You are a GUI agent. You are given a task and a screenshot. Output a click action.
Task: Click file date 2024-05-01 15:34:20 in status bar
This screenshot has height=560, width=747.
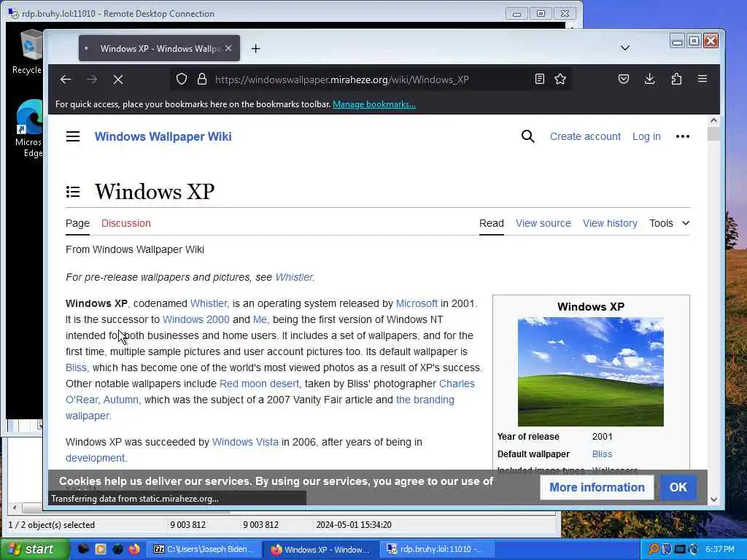click(354, 525)
